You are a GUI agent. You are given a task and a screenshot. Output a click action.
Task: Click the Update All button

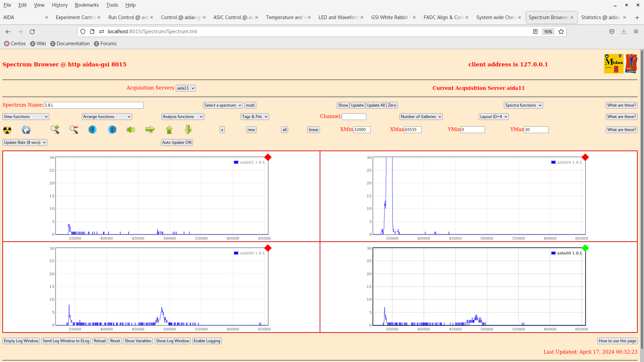[376, 105]
